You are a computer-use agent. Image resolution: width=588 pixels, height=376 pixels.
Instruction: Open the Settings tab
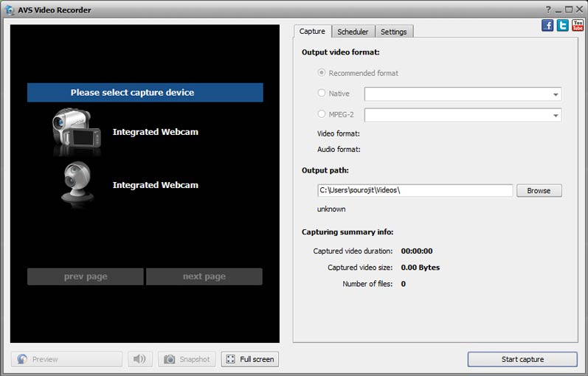point(394,32)
